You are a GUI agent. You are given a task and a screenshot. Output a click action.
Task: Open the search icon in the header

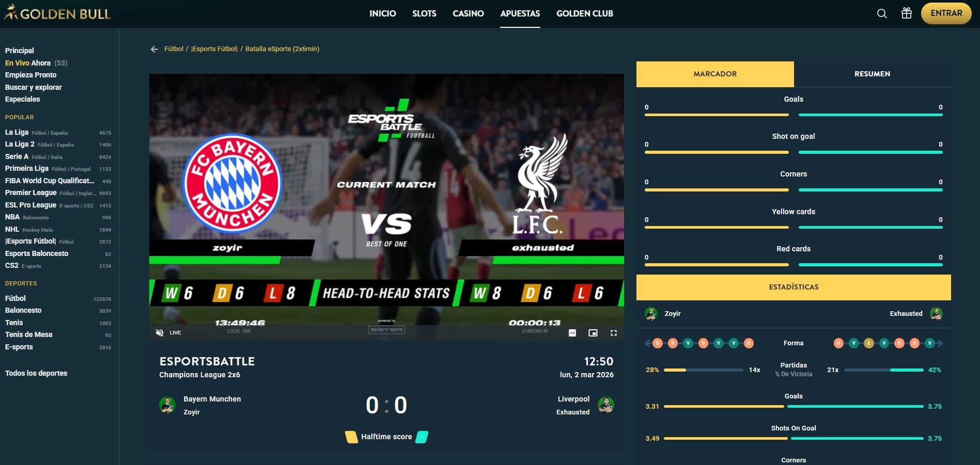tap(881, 13)
